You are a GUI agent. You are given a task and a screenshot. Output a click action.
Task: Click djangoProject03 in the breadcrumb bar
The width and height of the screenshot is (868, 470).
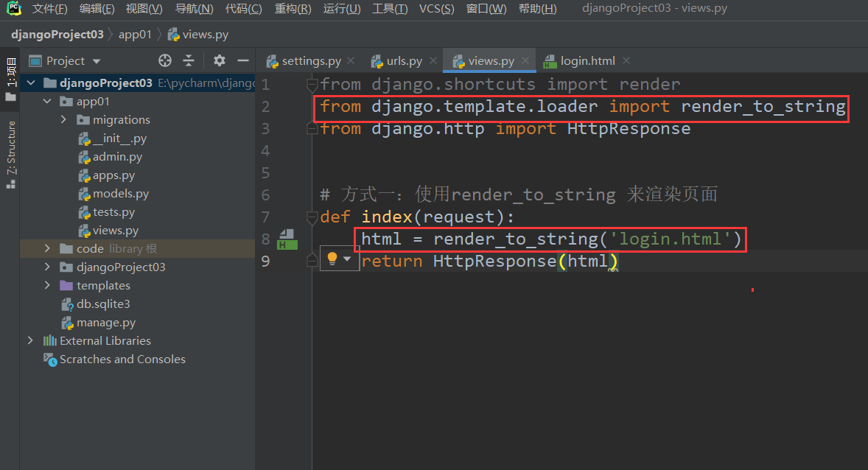point(57,35)
